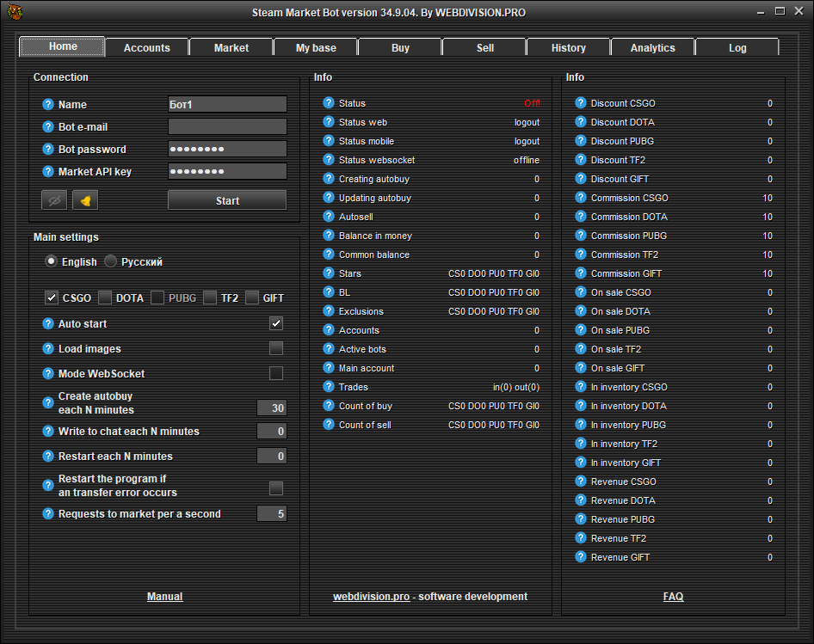This screenshot has width=814, height=644.
Task: Click the crossed-out eye password visibility icon
Action: (54, 200)
